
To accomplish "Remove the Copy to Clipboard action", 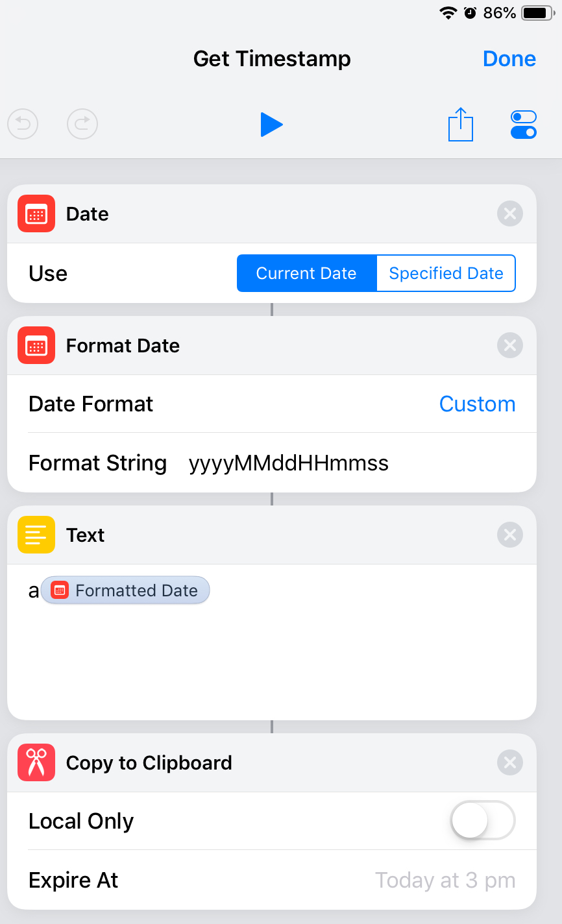I will click(509, 762).
